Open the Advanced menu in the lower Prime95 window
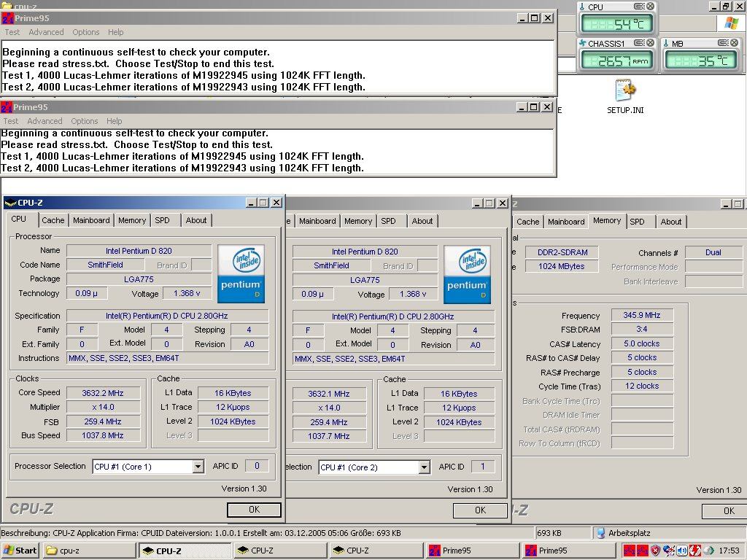 [x=44, y=121]
